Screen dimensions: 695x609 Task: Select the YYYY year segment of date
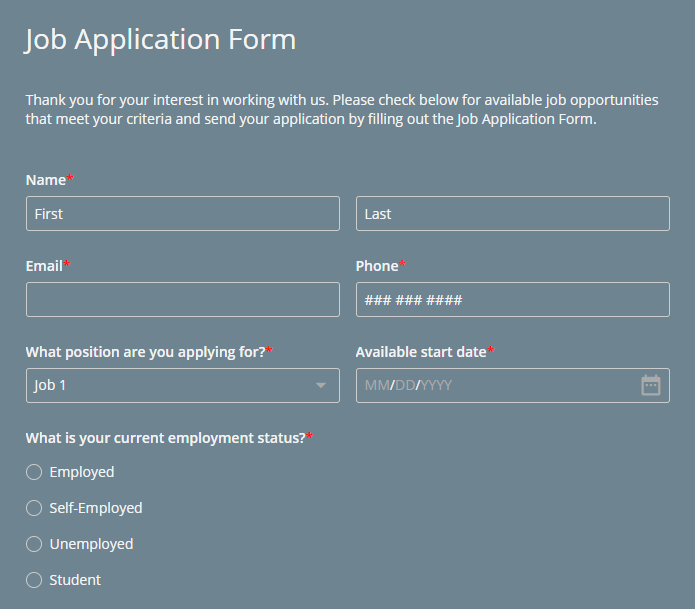click(437, 385)
